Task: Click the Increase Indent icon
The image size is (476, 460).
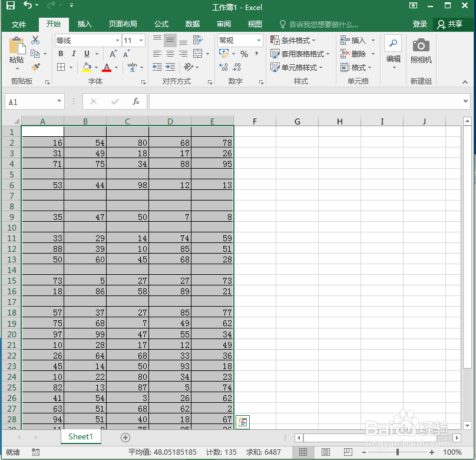Action: coord(170,67)
